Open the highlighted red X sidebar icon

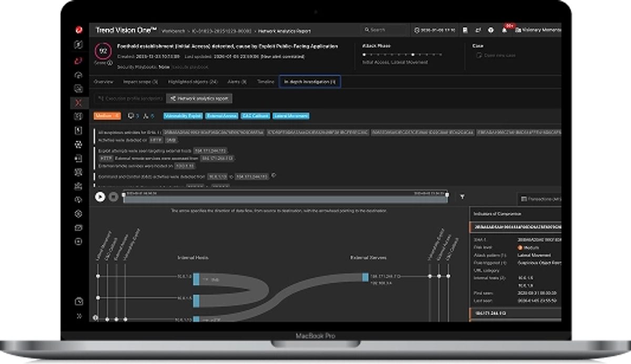pyautogui.click(x=78, y=102)
